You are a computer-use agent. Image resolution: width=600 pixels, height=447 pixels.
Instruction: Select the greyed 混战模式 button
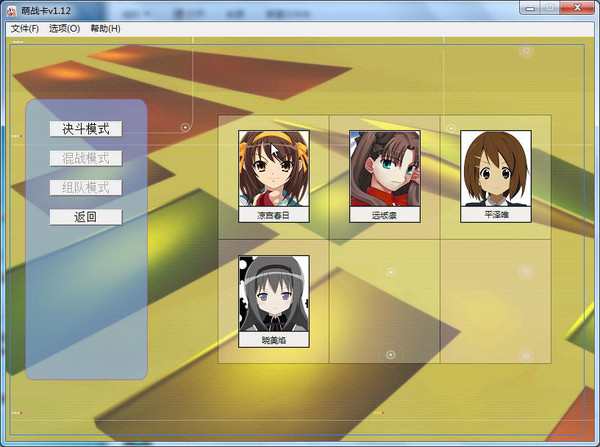tap(86, 158)
